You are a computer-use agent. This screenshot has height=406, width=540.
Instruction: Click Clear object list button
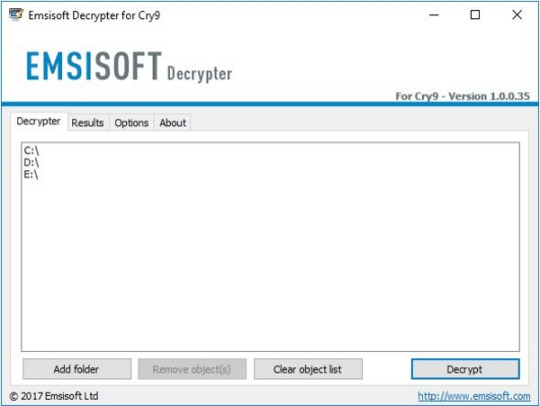coord(308,369)
